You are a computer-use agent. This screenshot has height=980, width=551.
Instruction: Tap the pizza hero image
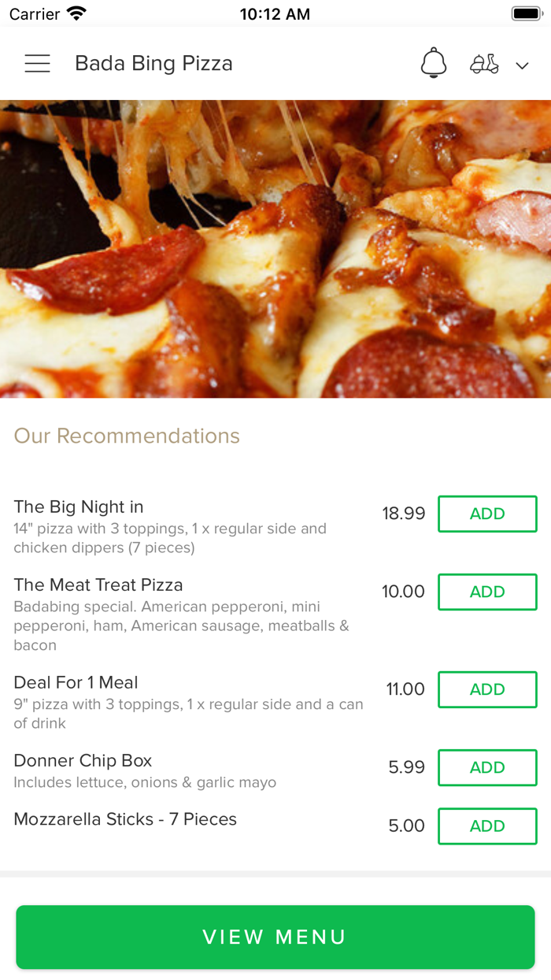275,247
